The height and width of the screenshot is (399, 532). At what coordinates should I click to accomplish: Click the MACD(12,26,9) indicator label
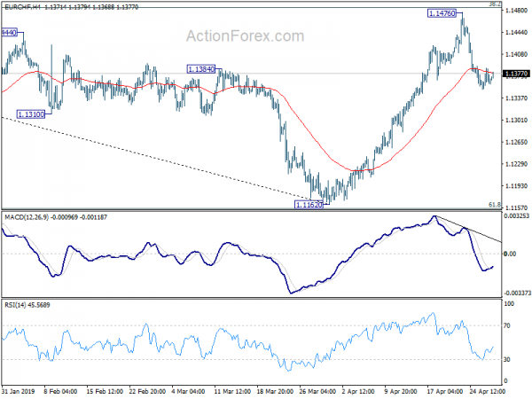[27, 217]
